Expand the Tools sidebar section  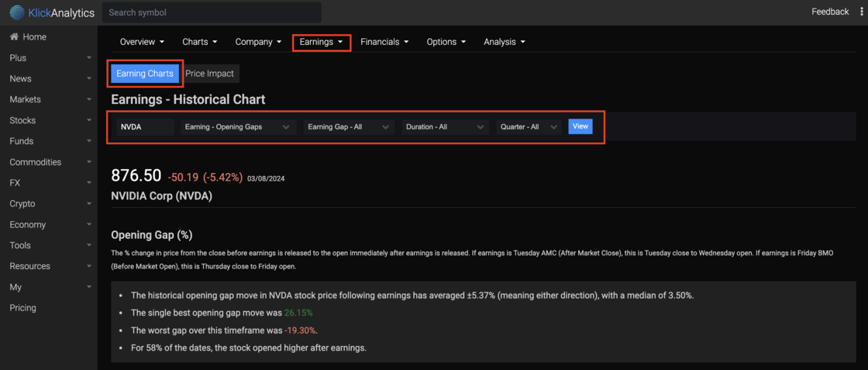point(50,245)
